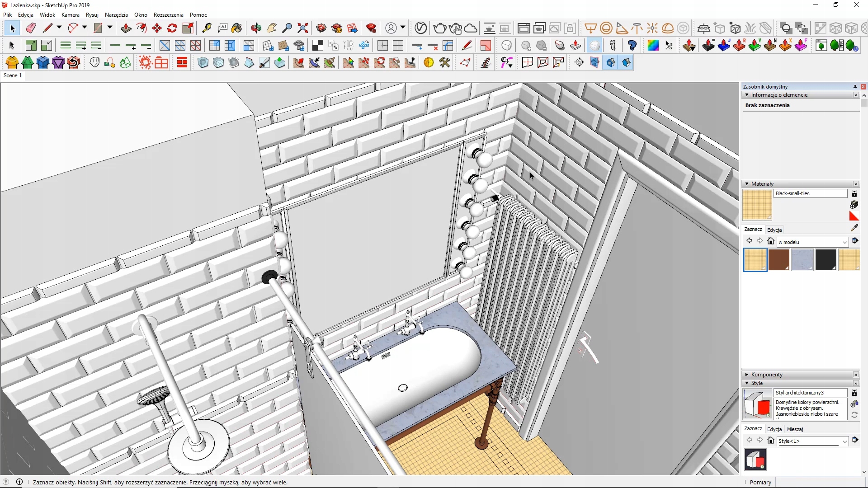
Task: Select the Eraser tool
Action: [31, 28]
